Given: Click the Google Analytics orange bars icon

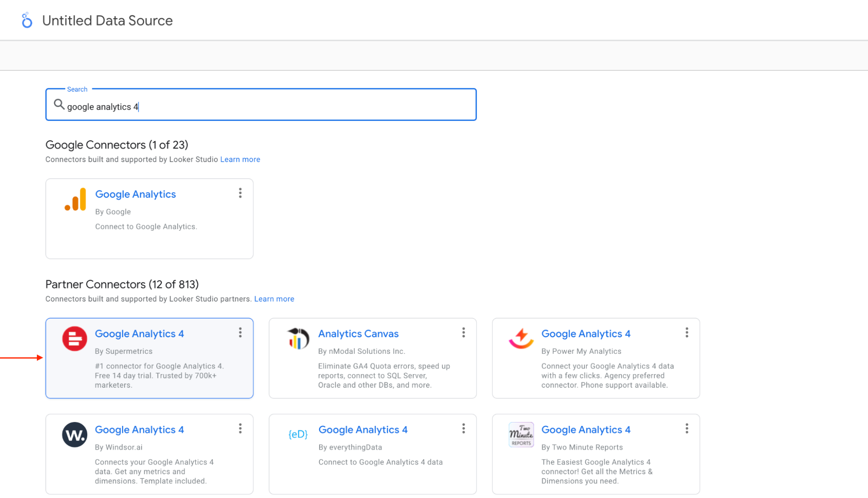Looking at the screenshot, I should coord(76,199).
